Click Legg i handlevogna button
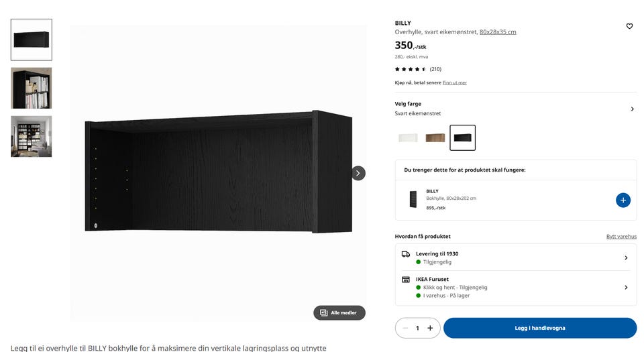Screen dimensions: 644x352 coord(540,328)
